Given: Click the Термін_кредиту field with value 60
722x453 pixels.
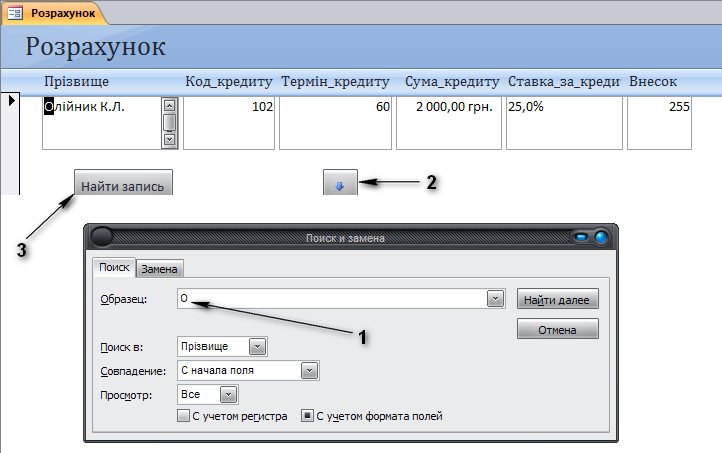Looking at the screenshot, I should pos(335,123).
